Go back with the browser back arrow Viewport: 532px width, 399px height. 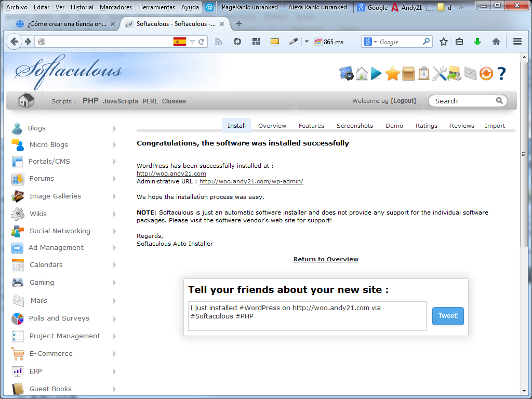[x=14, y=42]
